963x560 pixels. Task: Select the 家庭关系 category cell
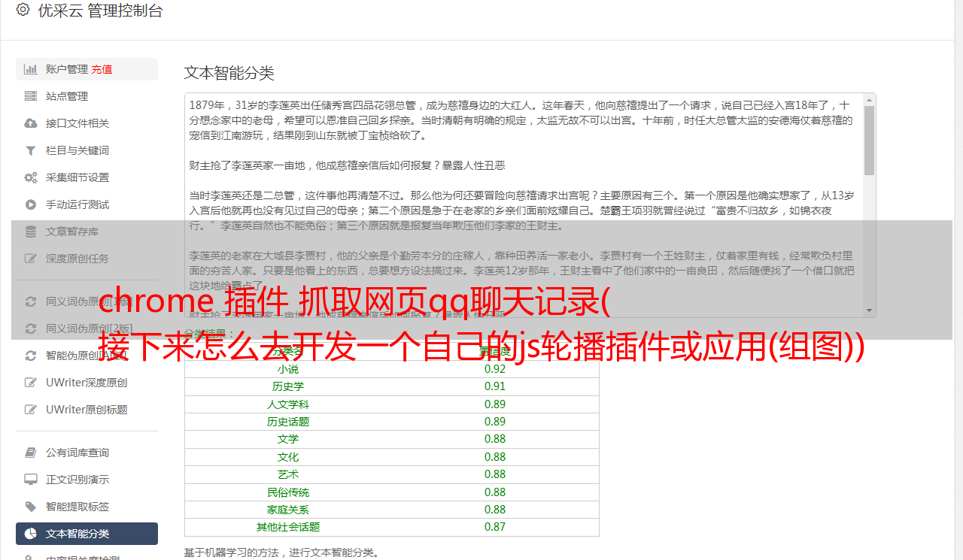point(288,510)
